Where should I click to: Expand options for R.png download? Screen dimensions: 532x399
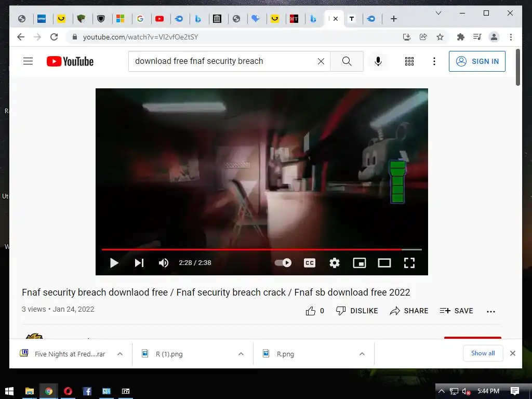coord(362,354)
